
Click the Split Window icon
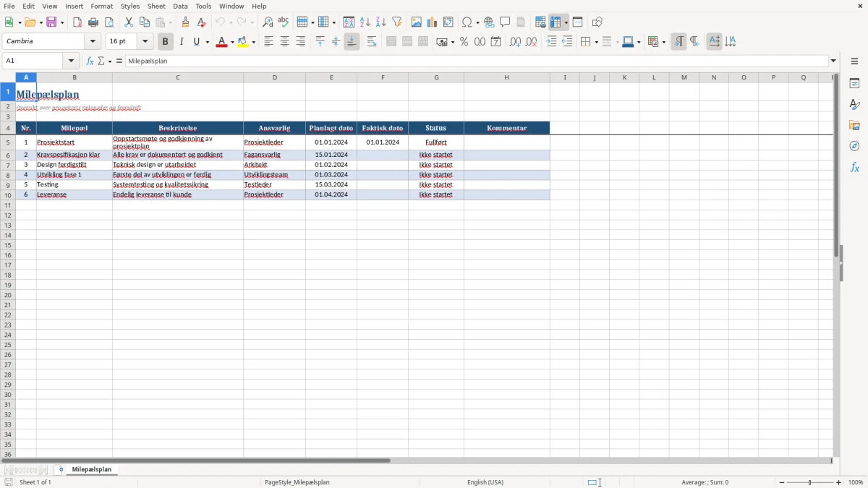[578, 22]
